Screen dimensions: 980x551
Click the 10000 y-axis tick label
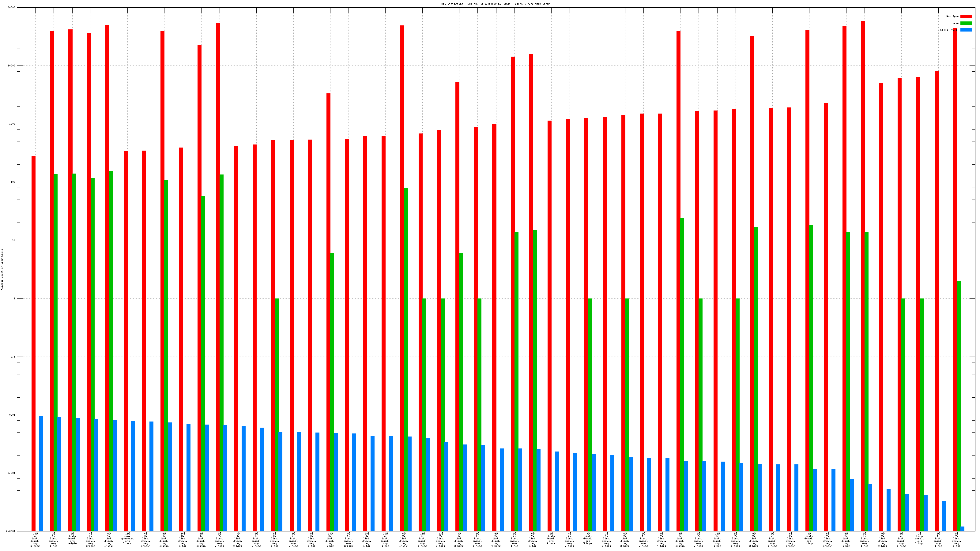click(x=12, y=66)
